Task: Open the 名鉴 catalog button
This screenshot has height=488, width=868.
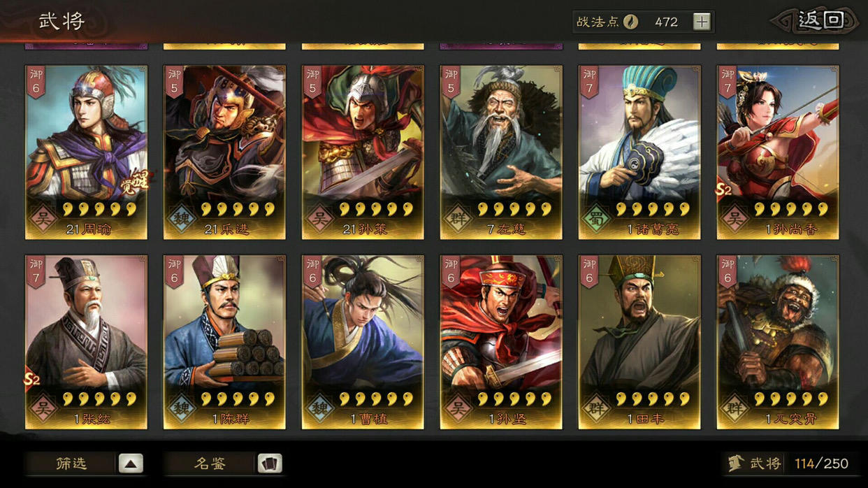Action: 210,463
